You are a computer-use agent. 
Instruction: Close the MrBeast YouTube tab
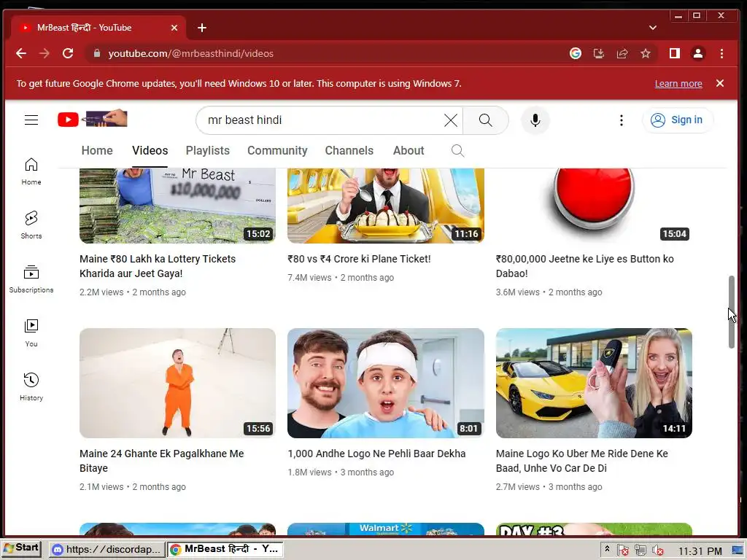tap(174, 28)
